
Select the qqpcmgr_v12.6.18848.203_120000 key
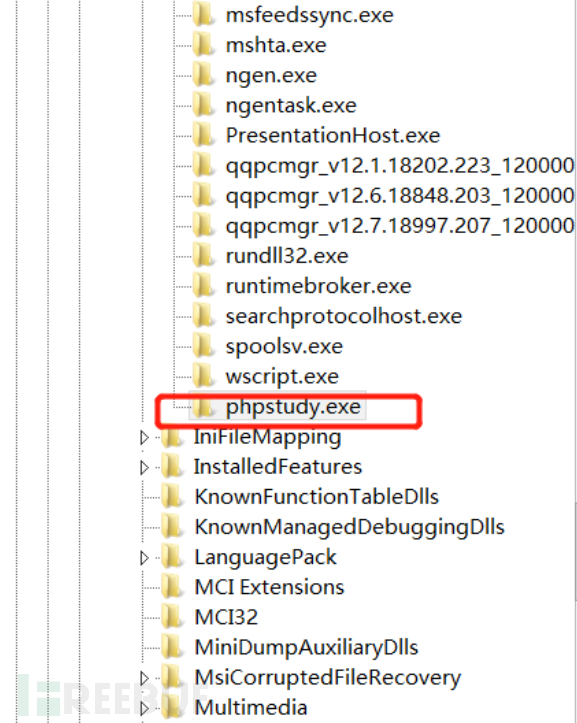coord(400,196)
